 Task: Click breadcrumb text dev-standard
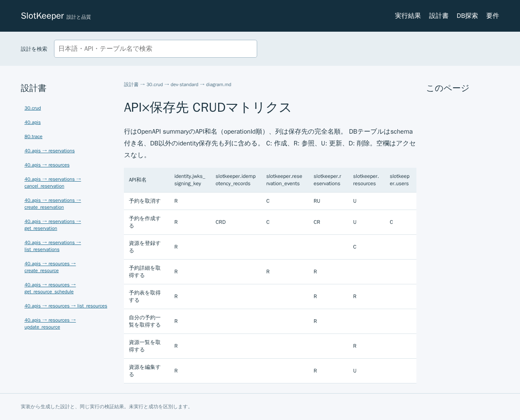184,84
